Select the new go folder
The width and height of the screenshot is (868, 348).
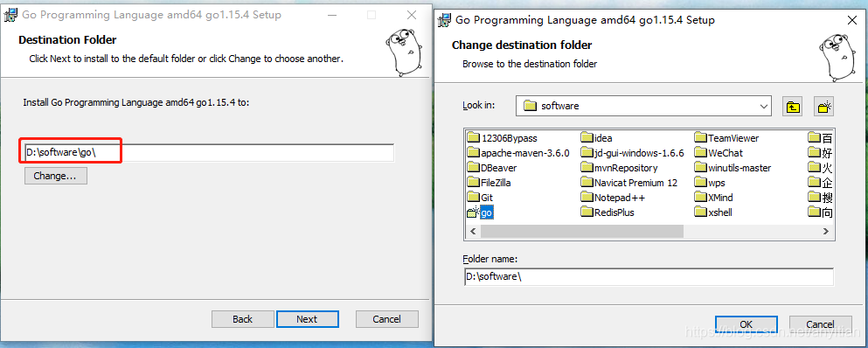coord(480,212)
